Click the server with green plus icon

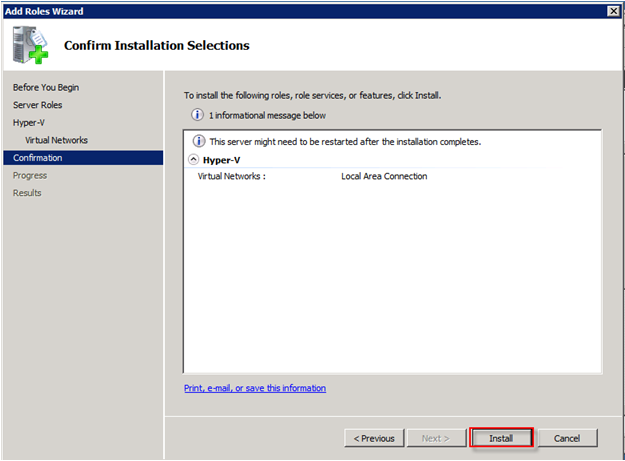point(30,45)
